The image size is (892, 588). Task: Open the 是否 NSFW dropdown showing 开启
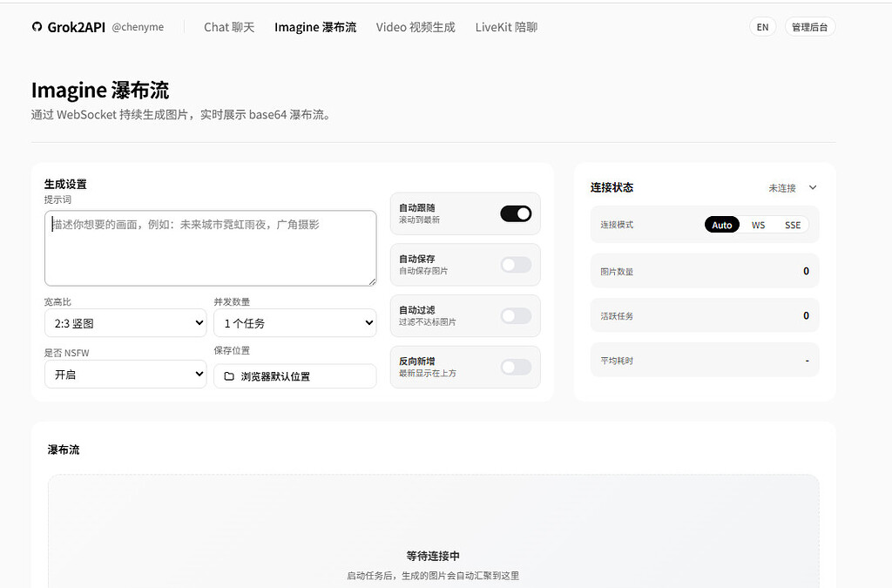(x=125, y=375)
